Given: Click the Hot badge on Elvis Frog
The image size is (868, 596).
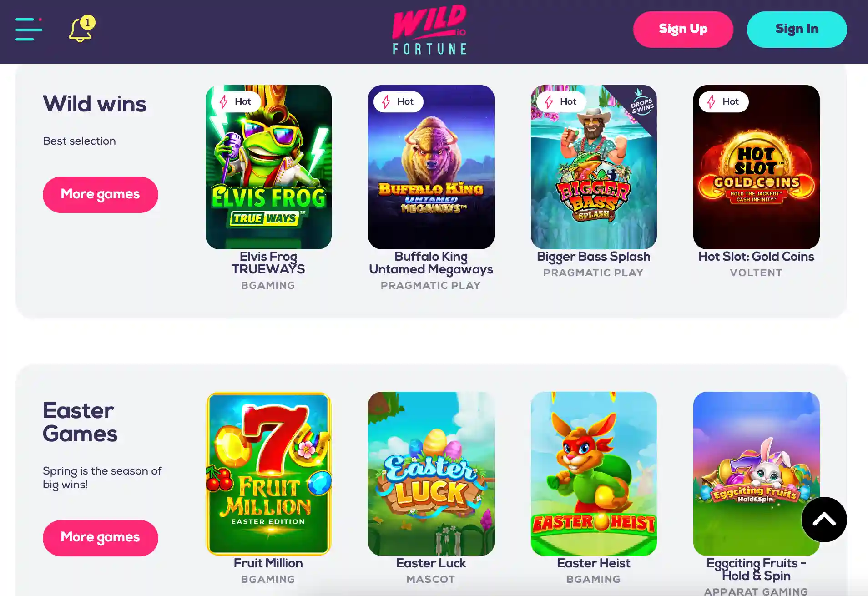Looking at the screenshot, I should click(x=236, y=101).
